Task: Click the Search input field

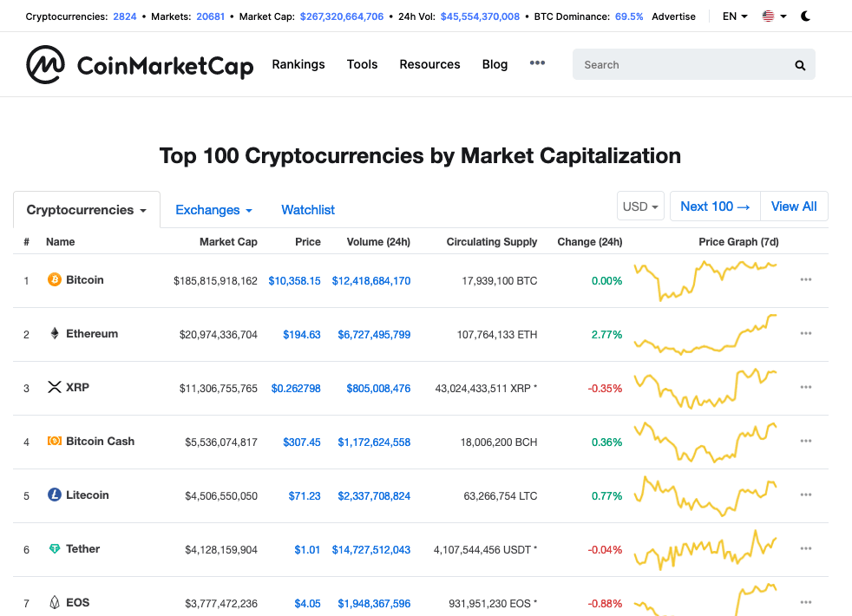Action: pos(685,65)
